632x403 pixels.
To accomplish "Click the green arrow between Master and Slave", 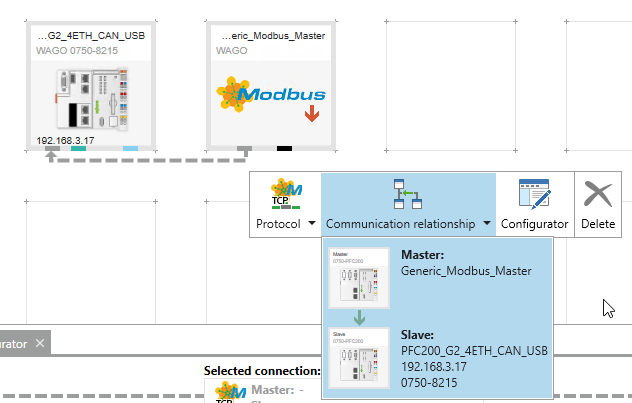I will [x=359, y=318].
